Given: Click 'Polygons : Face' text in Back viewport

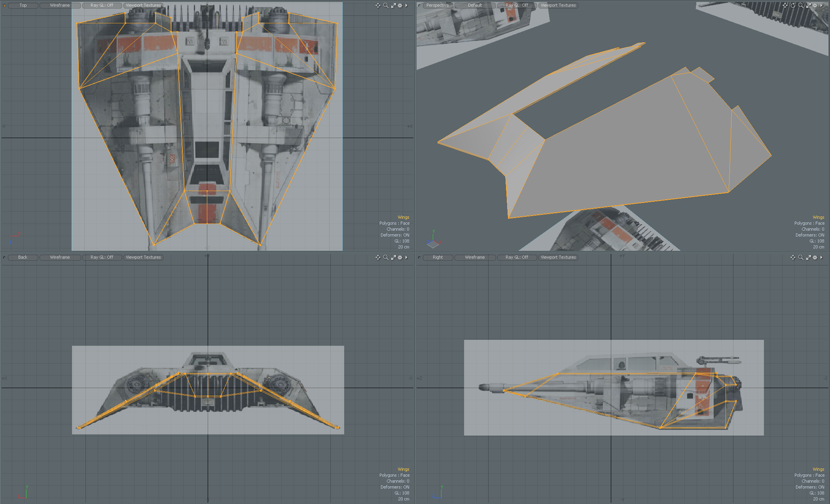Looking at the screenshot, I should tap(394, 475).
